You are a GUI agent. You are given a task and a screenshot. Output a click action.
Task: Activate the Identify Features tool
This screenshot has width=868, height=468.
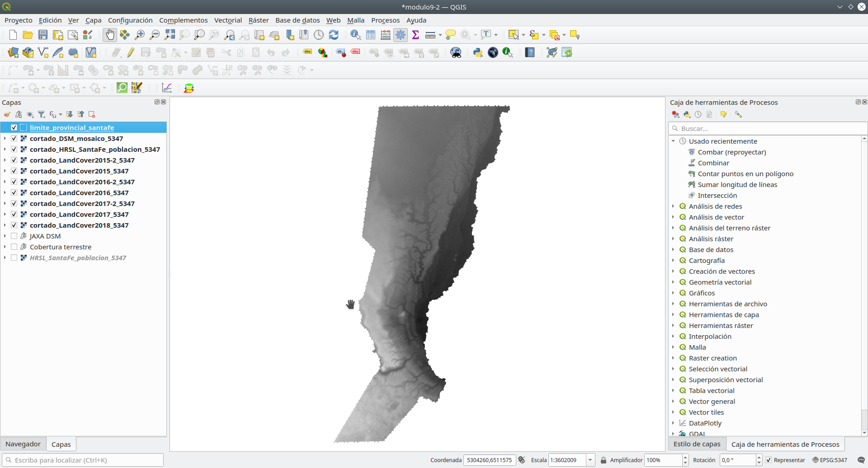(x=356, y=35)
